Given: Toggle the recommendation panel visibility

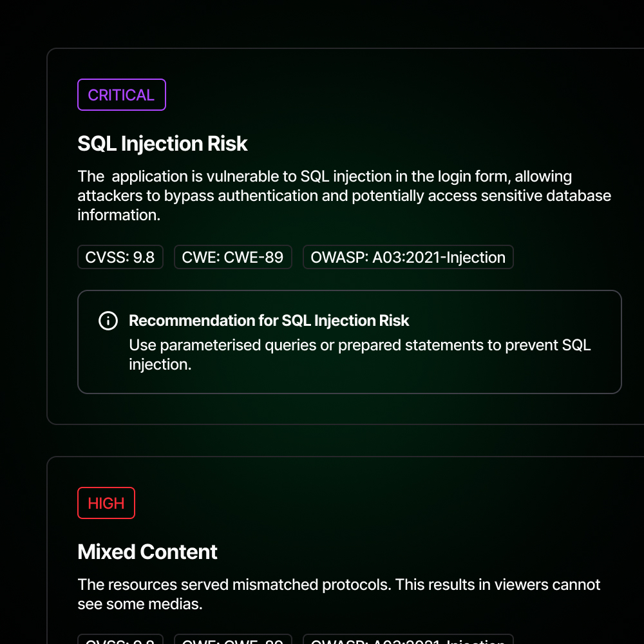Looking at the screenshot, I should [x=350, y=342].
